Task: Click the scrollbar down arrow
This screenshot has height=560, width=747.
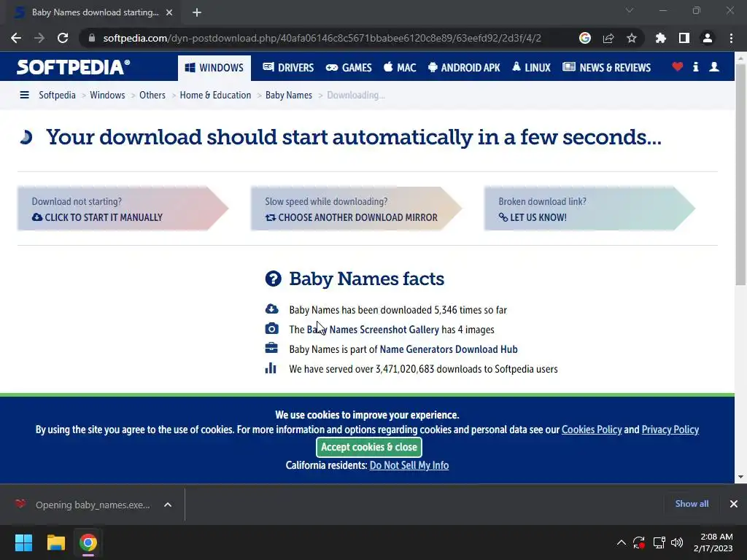Action: pyautogui.click(x=740, y=477)
